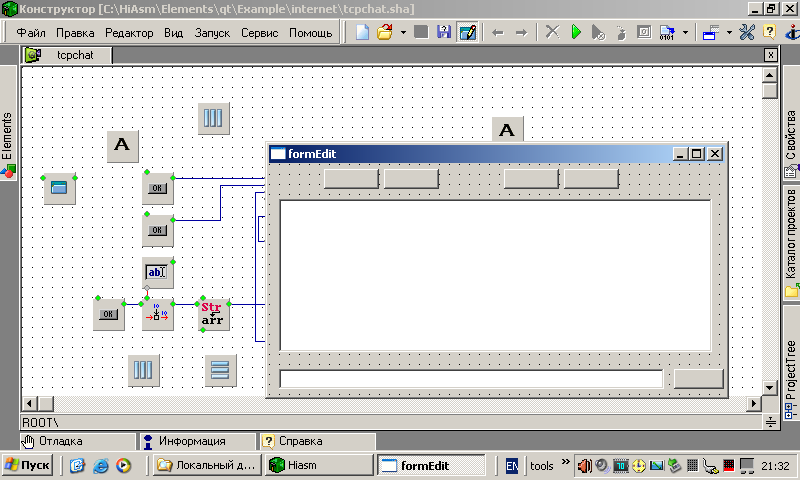Expand the layout icon dropdown arrow

click(729, 32)
